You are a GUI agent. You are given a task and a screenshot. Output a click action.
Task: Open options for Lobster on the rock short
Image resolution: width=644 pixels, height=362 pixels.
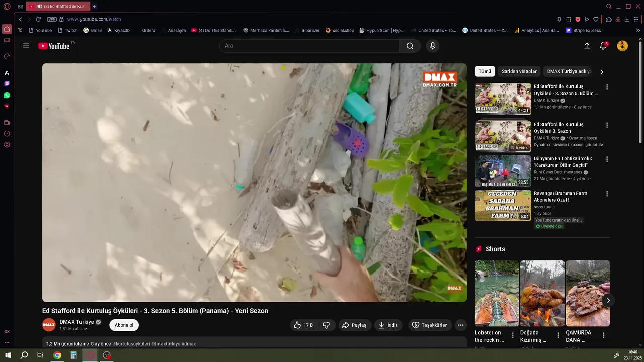pyautogui.click(x=513, y=335)
